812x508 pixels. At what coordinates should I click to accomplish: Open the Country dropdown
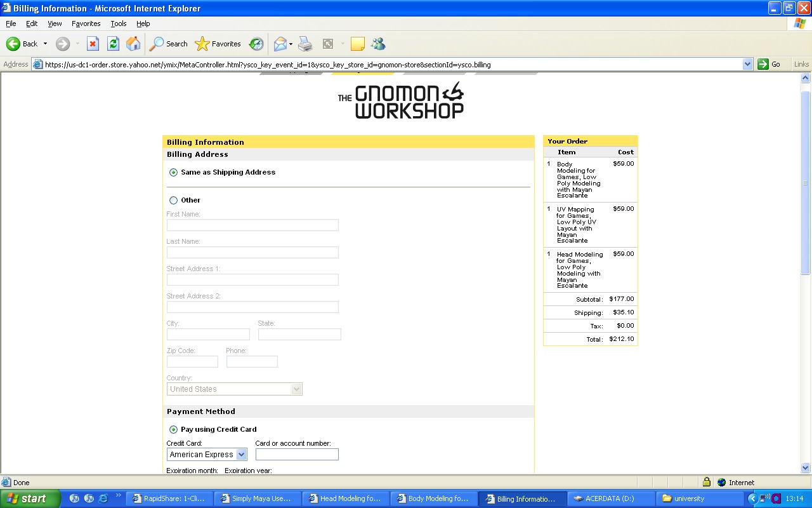coord(234,389)
